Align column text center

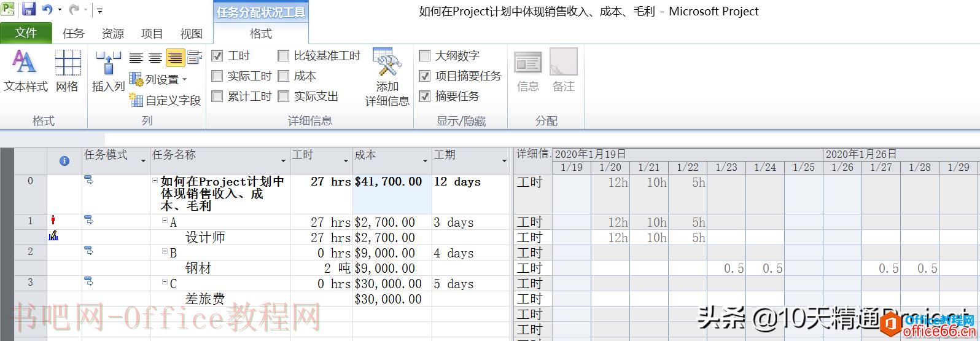155,58
